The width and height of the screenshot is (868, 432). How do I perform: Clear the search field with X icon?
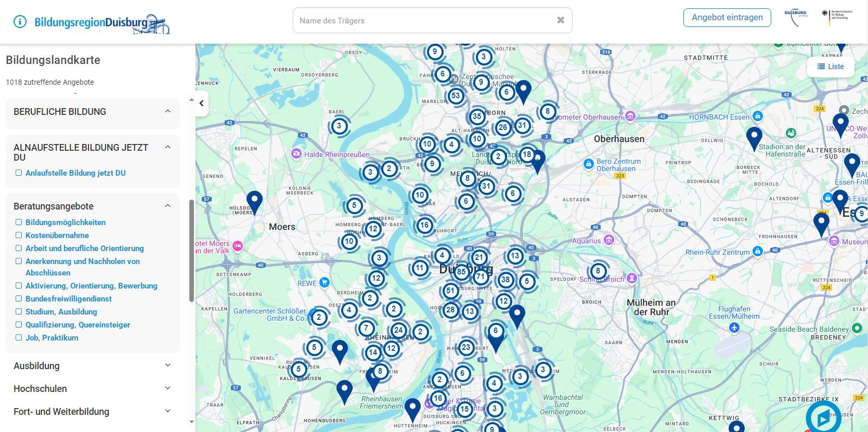pyautogui.click(x=560, y=20)
